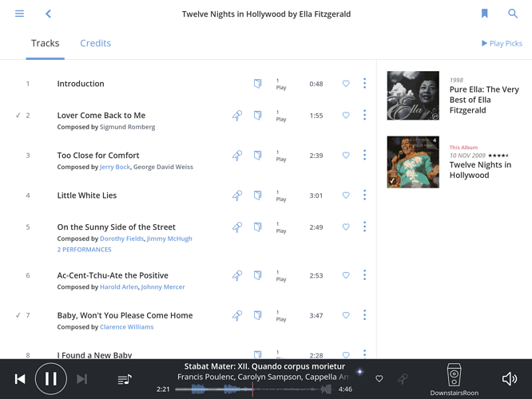
Task: Open search with the magnifier icon
Action: 513,14
